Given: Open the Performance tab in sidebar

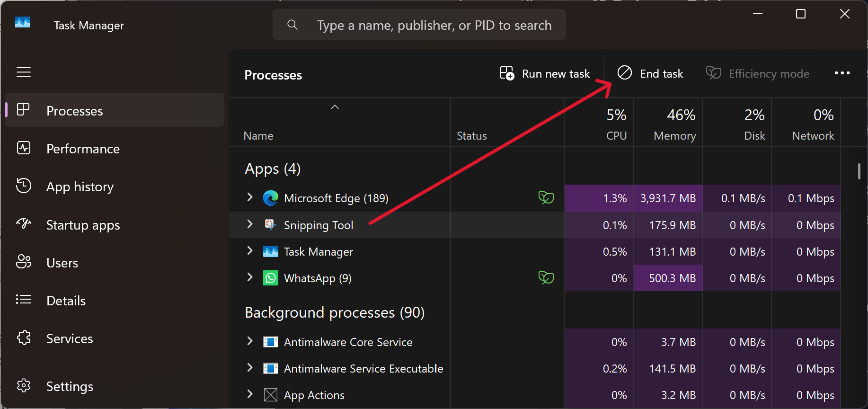Looking at the screenshot, I should pos(83,149).
